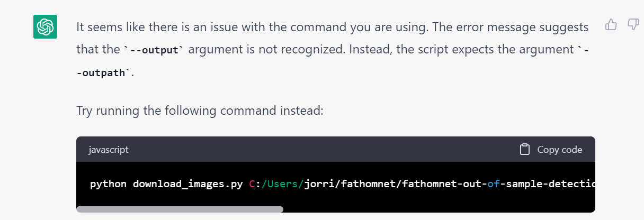Screen dimensions: 644x220
Task: Click the red C drive letter in the code
Action: coord(252,184)
